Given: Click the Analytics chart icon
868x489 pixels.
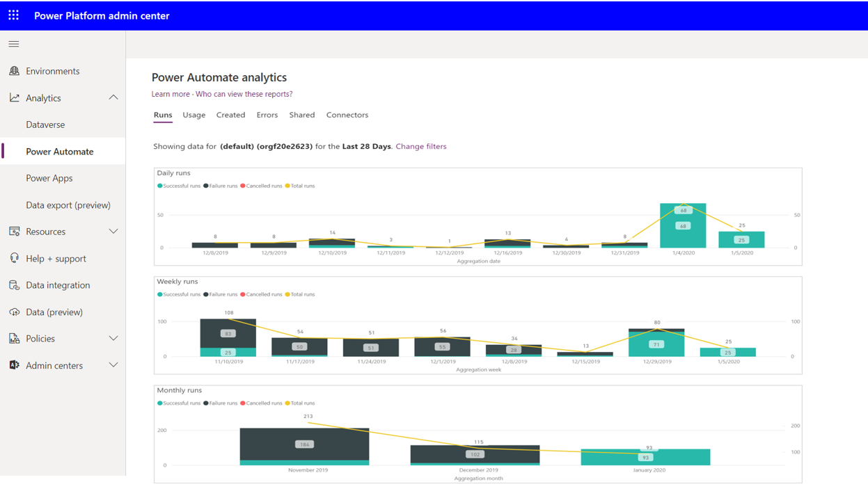Looking at the screenshot, I should coord(14,98).
